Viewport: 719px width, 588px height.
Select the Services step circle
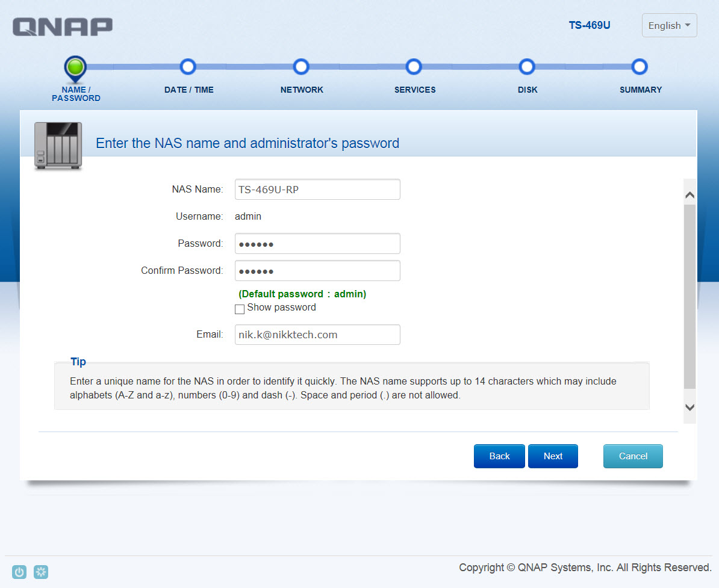click(x=414, y=67)
